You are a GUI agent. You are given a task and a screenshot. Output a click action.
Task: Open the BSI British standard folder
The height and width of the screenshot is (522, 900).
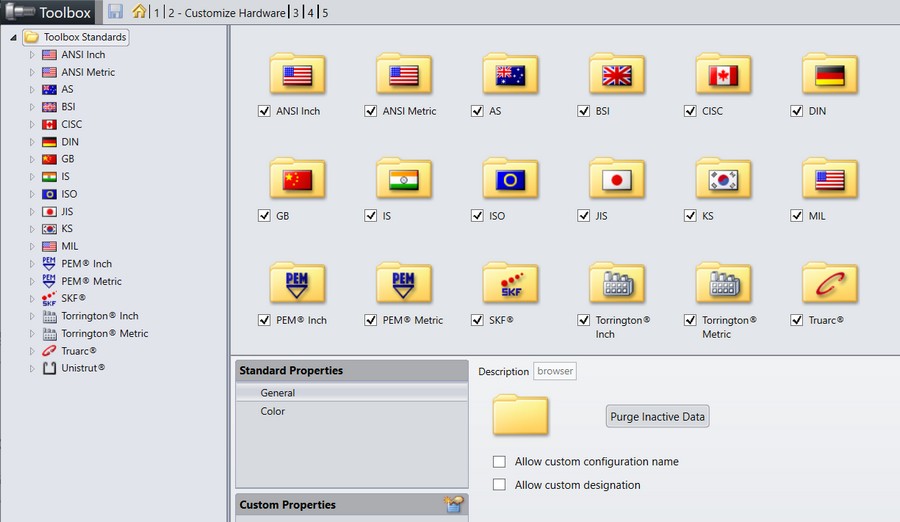coord(617,74)
